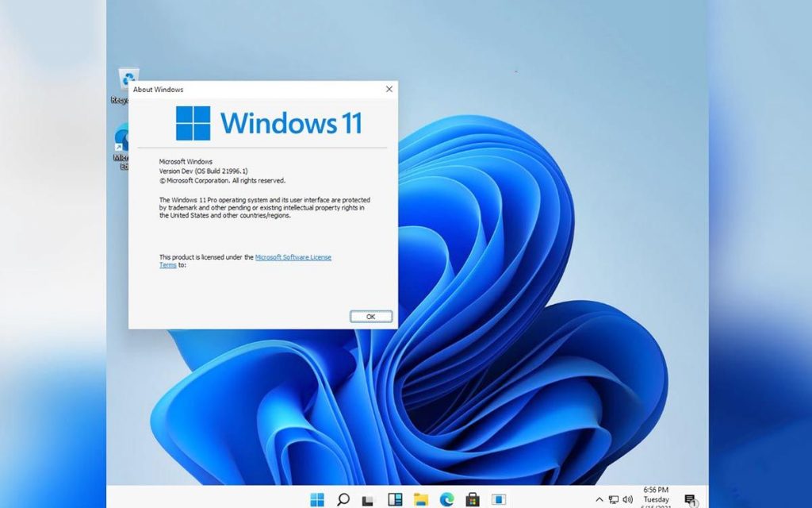Viewport: 812px width, 508px height.
Task: Launch Microsoft Edge from the taskbar
Action: tap(446, 500)
